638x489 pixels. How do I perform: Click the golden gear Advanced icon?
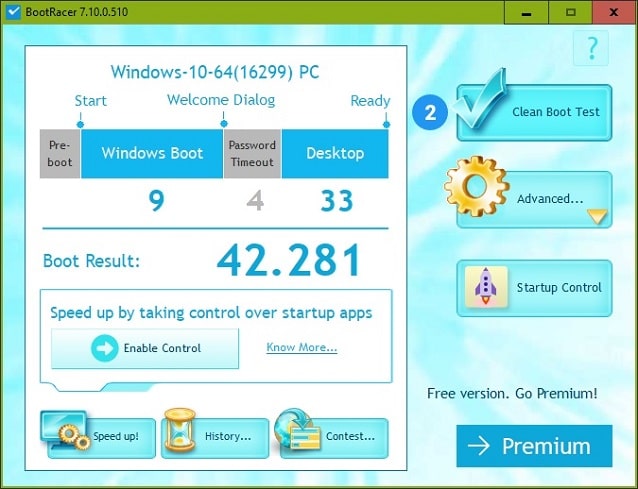476,186
